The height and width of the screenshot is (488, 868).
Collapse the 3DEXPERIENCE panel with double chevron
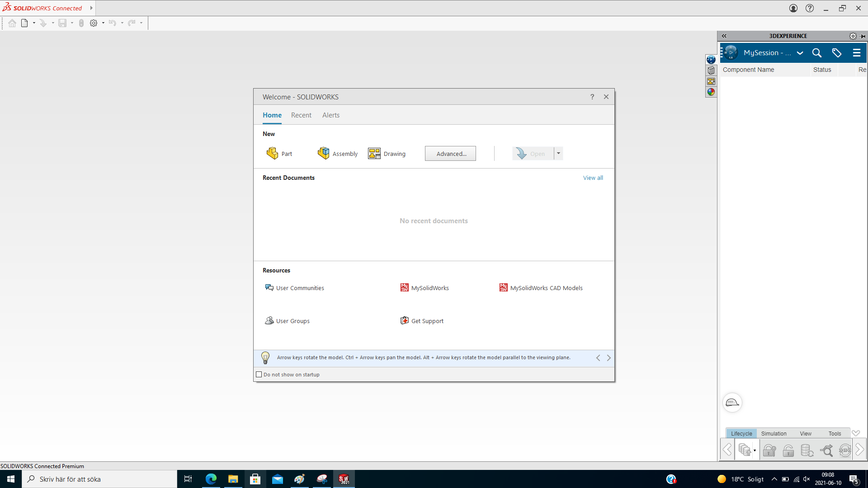point(724,36)
